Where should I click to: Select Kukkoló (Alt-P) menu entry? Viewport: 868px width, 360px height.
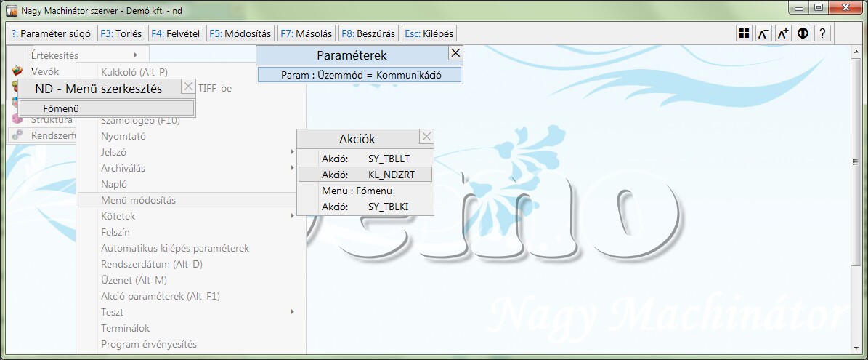134,71
